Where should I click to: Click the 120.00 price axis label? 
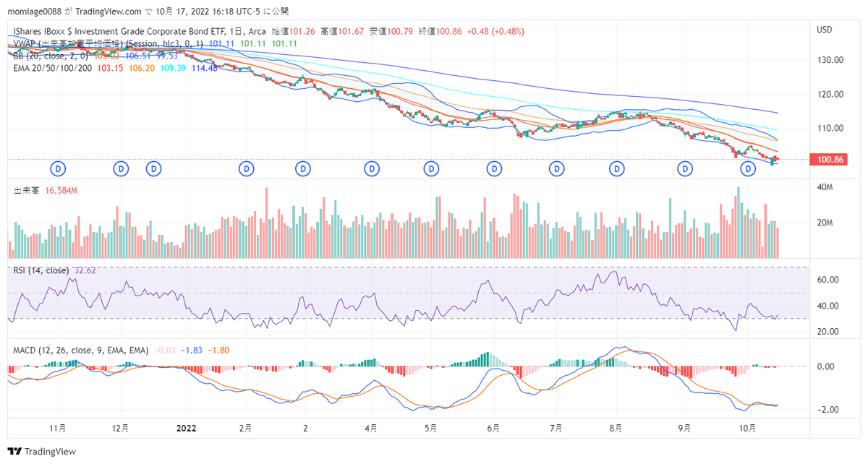[x=830, y=94]
